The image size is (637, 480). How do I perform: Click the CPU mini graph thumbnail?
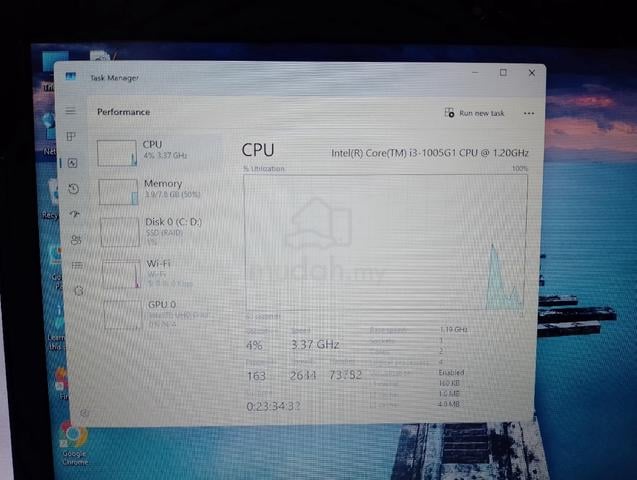click(117, 153)
